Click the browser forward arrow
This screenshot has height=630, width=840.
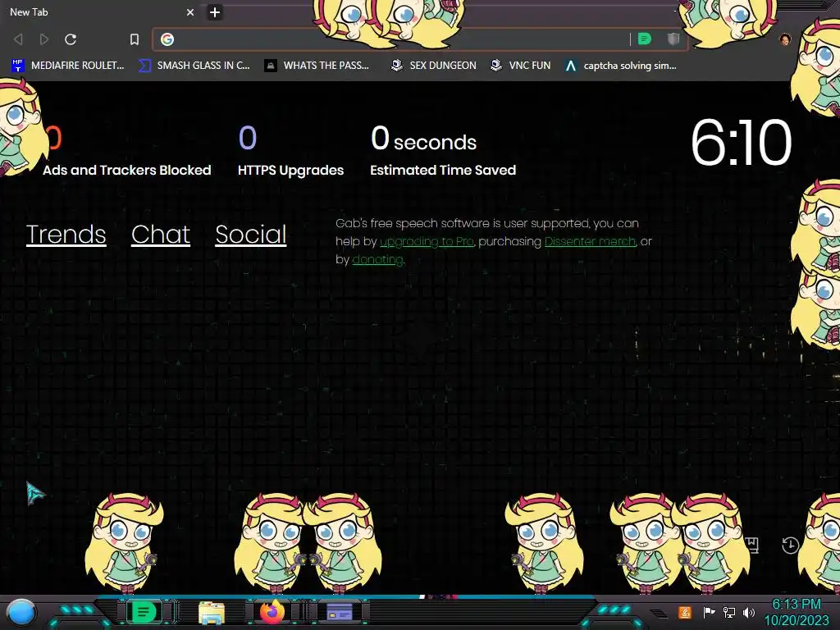[x=44, y=39]
